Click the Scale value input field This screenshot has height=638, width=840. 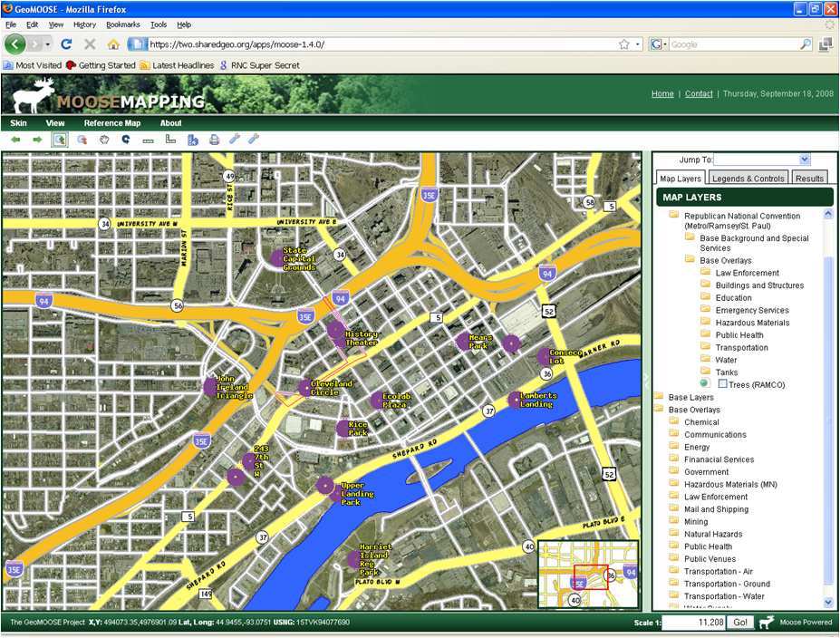click(x=694, y=622)
